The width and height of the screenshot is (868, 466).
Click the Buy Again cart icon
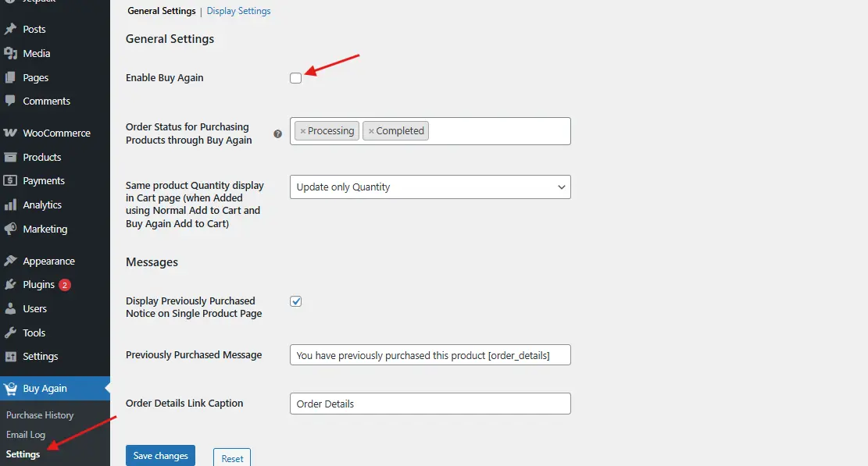10,388
